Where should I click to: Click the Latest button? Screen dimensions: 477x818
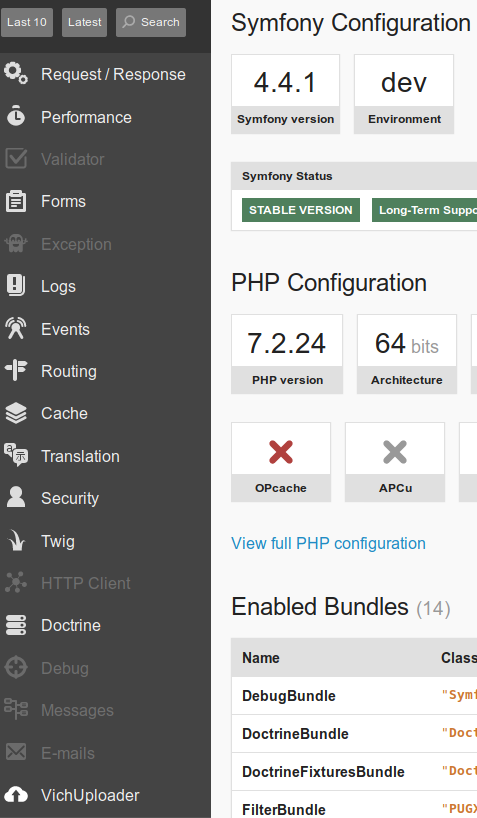85,22
